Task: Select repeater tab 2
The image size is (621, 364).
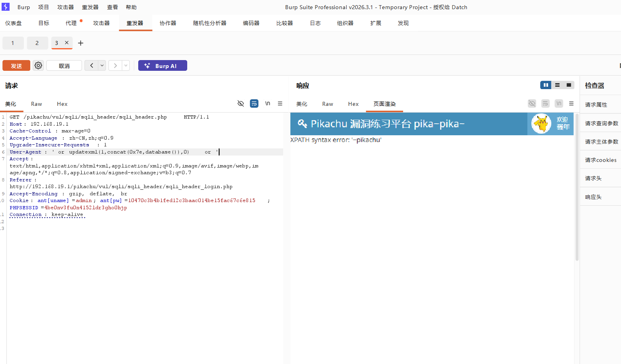Action: pos(37,43)
